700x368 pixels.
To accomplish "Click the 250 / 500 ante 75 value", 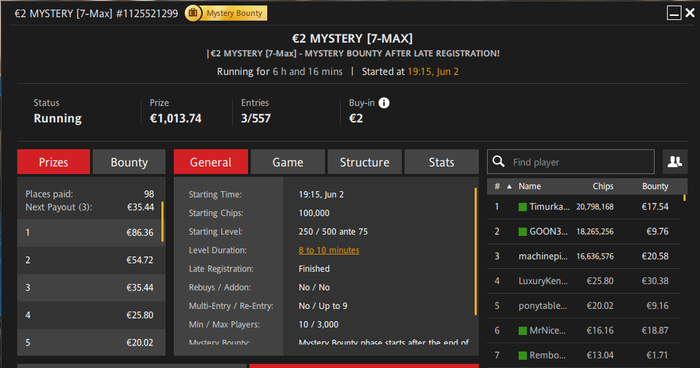I will point(333,232).
